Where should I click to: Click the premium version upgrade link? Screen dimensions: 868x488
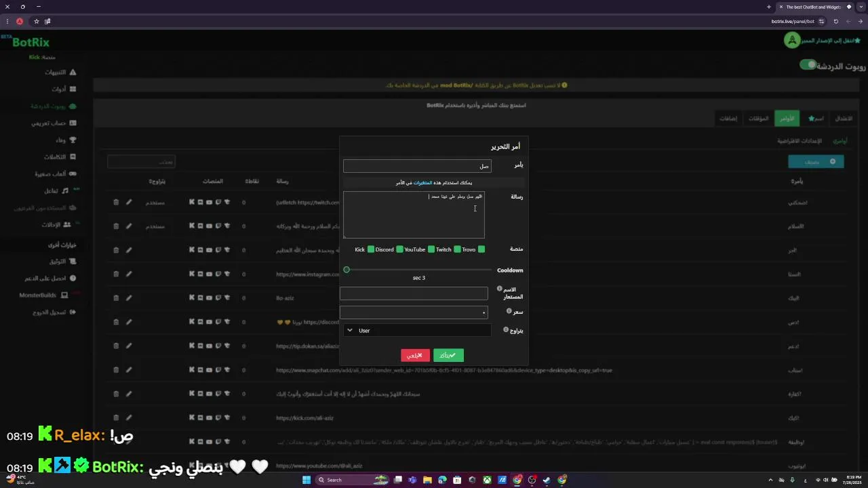(x=831, y=41)
